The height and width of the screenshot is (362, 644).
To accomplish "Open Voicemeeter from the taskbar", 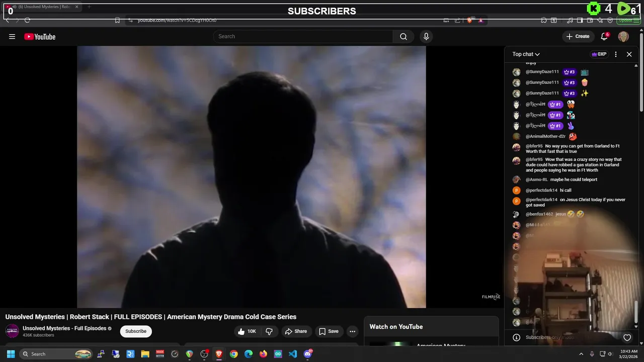I will (x=160, y=354).
